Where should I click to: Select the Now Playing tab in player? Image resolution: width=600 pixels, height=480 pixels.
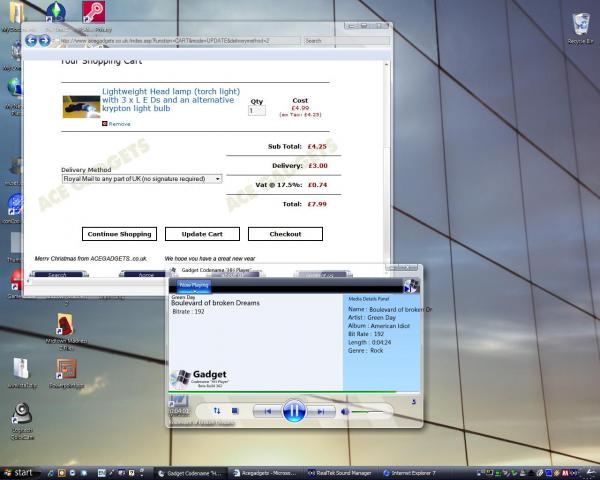[194, 286]
